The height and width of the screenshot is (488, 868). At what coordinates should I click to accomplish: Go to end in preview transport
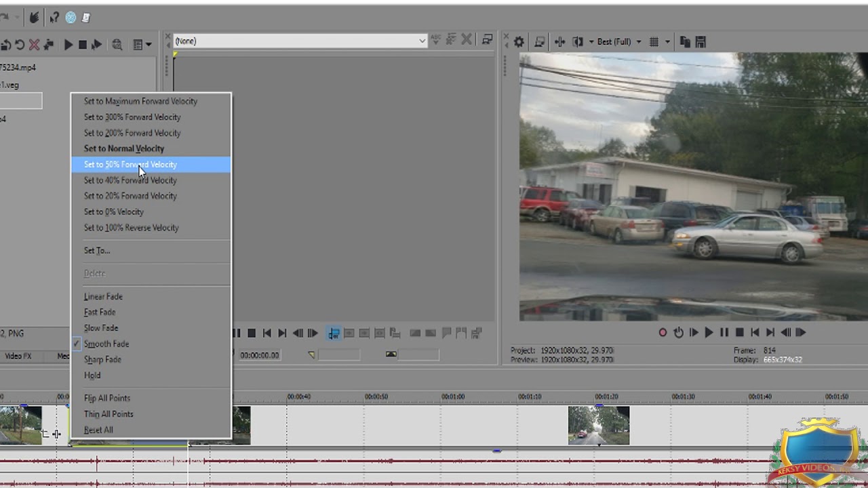tap(770, 332)
